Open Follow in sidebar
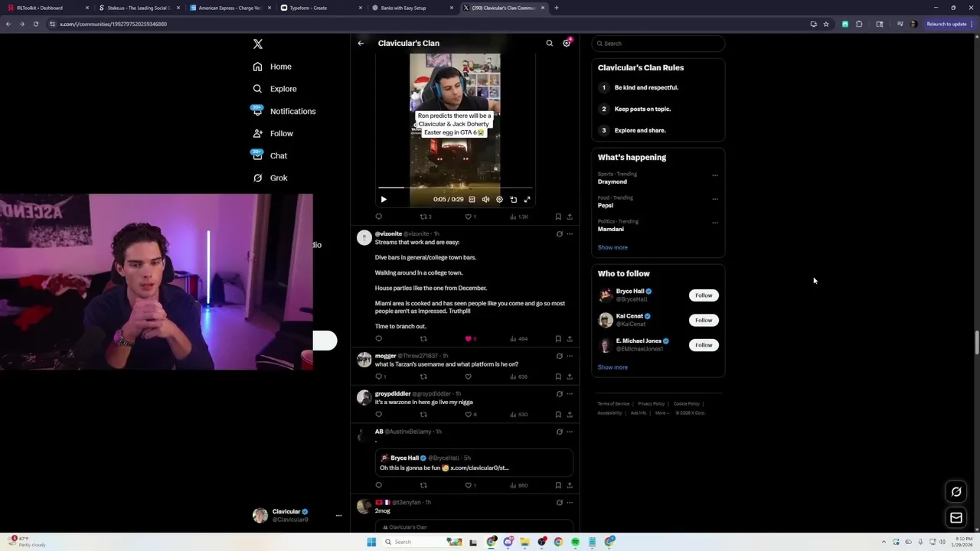 tap(273, 133)
